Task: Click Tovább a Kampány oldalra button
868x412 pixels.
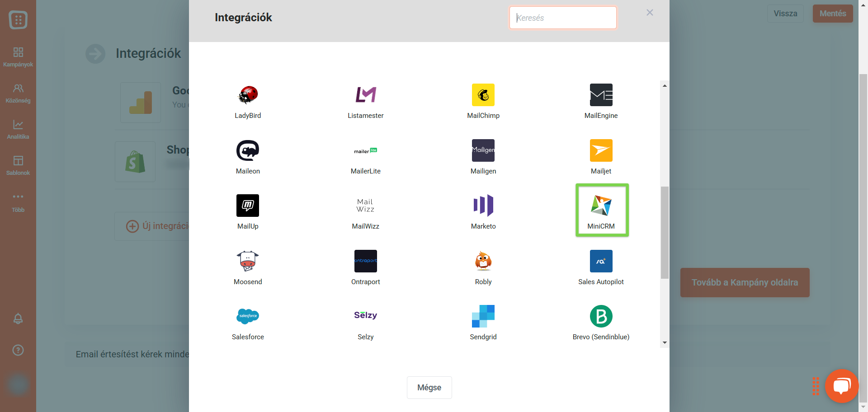Action: click(745, 282)
